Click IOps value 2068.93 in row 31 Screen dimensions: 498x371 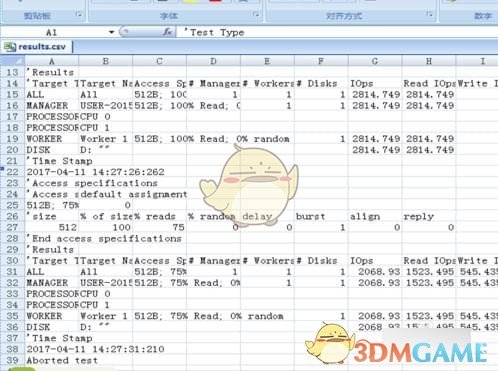pyautogui.click(x=375, y=272)
